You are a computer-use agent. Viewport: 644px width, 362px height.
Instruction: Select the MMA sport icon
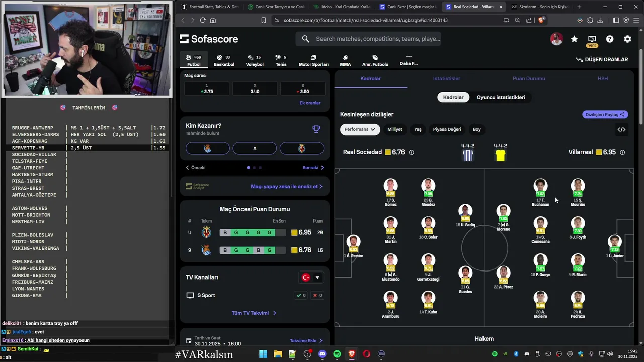click(345, 61)
